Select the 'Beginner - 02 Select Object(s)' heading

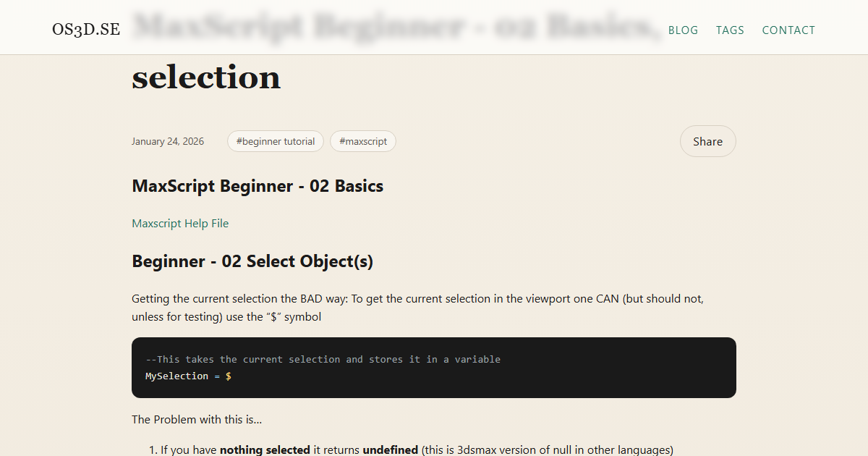tap(252, 261)
